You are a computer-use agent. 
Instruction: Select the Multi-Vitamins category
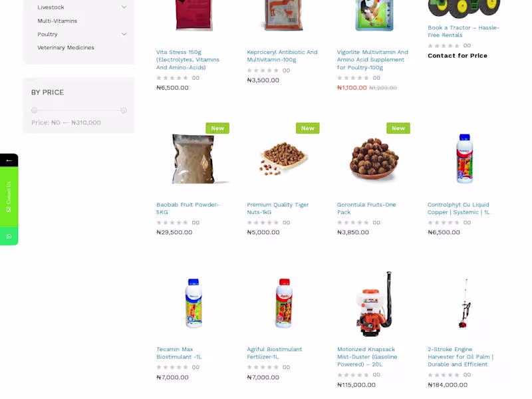(x=57, y=21)
